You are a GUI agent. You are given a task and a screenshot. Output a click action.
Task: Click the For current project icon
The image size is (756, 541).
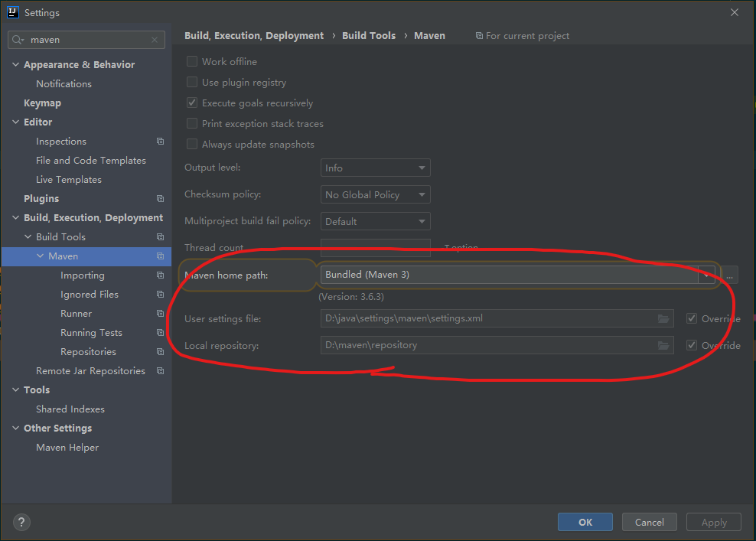[x=479, y=36]
